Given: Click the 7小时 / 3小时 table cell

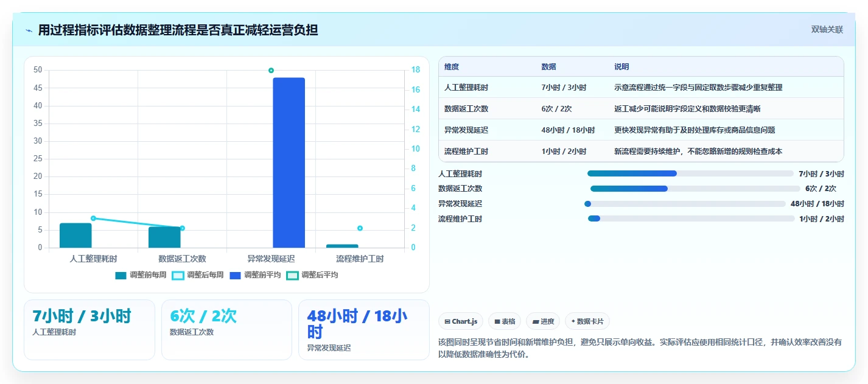Looking at the screenshot, I should click(564, 88).
